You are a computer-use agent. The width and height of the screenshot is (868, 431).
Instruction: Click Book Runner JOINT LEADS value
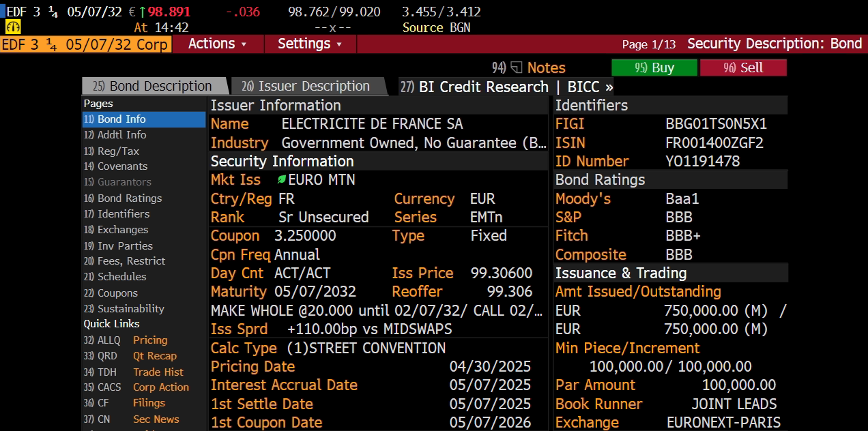point(734,404)
